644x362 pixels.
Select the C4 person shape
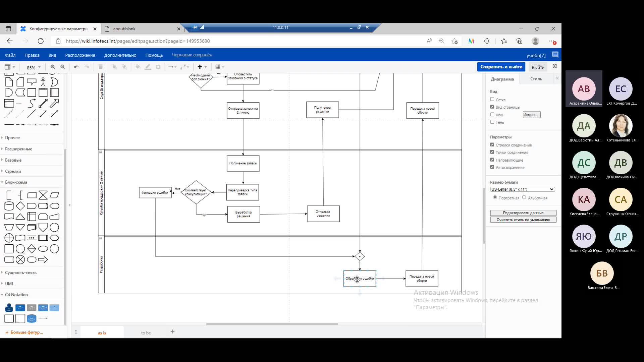pyautogui.click(x=9, y=308)
